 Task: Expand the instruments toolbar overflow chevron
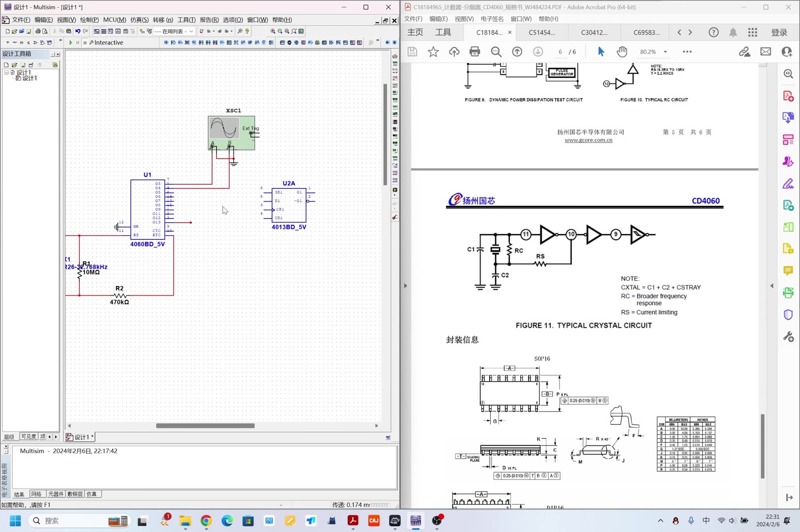pyautogui.click(x=378, y=41)
